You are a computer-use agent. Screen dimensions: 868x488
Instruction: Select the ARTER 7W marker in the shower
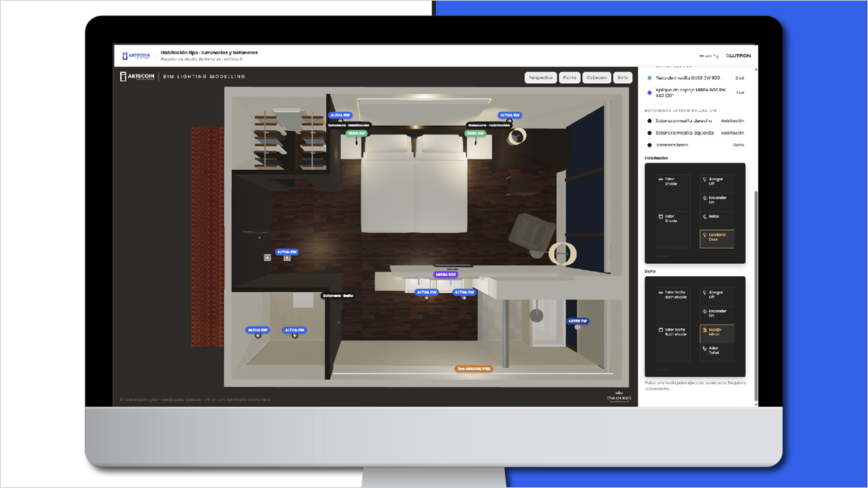pos(577,321)
